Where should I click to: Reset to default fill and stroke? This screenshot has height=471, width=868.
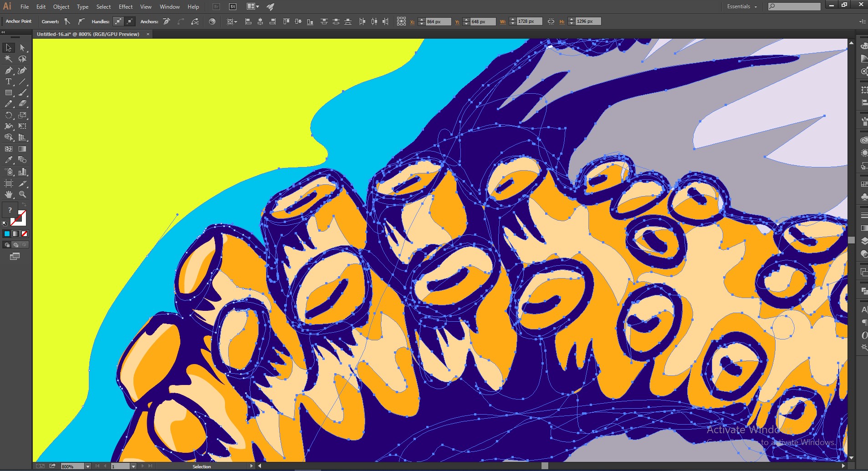pos(5,223)
